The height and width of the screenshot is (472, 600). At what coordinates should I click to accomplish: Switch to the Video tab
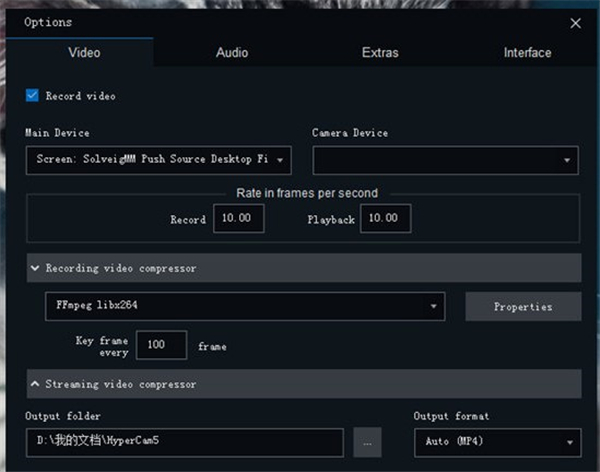[84, 52]
